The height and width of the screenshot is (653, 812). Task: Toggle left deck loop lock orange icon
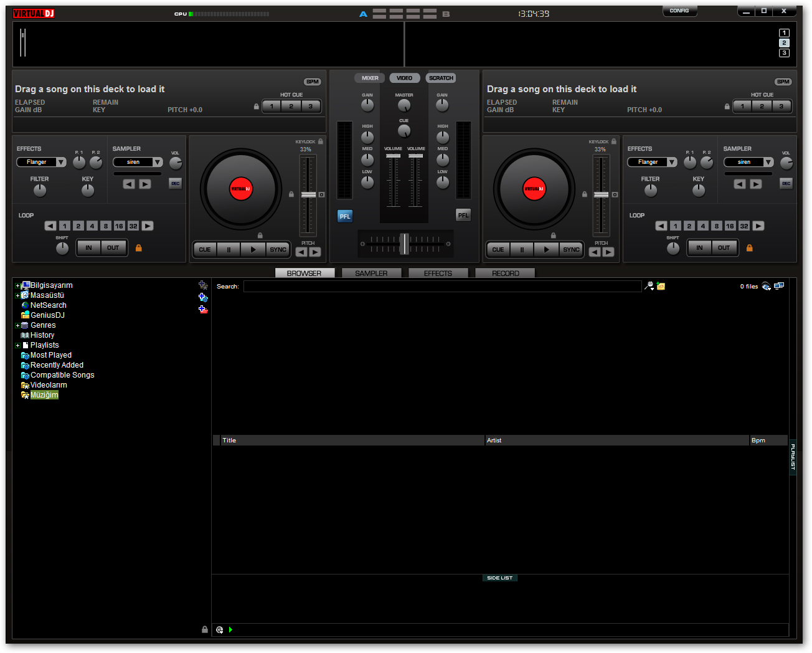[139, 248]
